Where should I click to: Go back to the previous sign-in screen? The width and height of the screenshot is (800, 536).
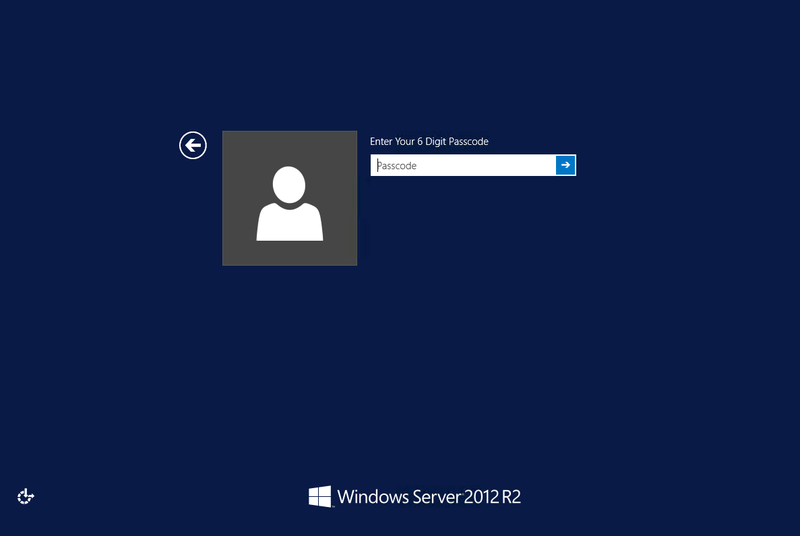[x=193, y=145]
